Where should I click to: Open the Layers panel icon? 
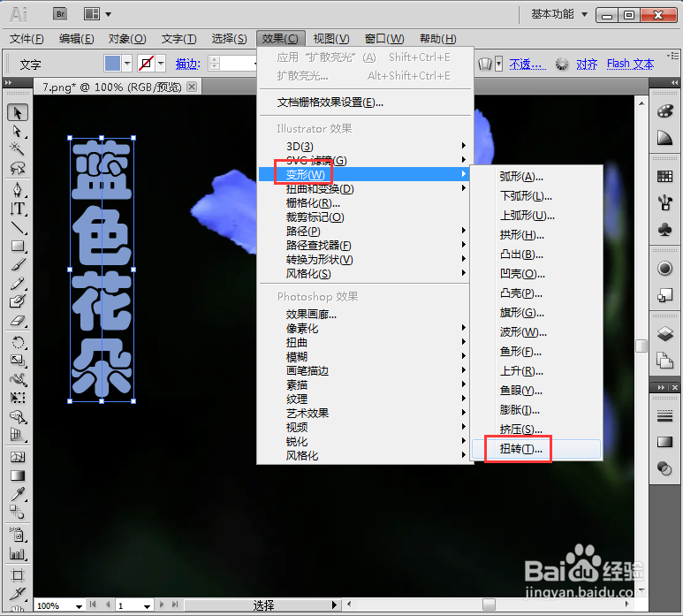[x=664, y=334]
